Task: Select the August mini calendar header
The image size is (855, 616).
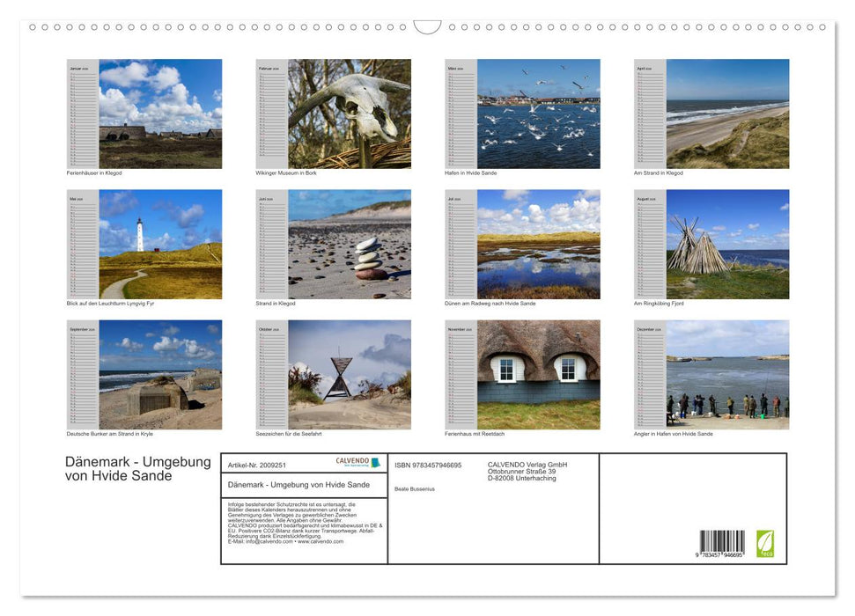Action: click(644, 201)
